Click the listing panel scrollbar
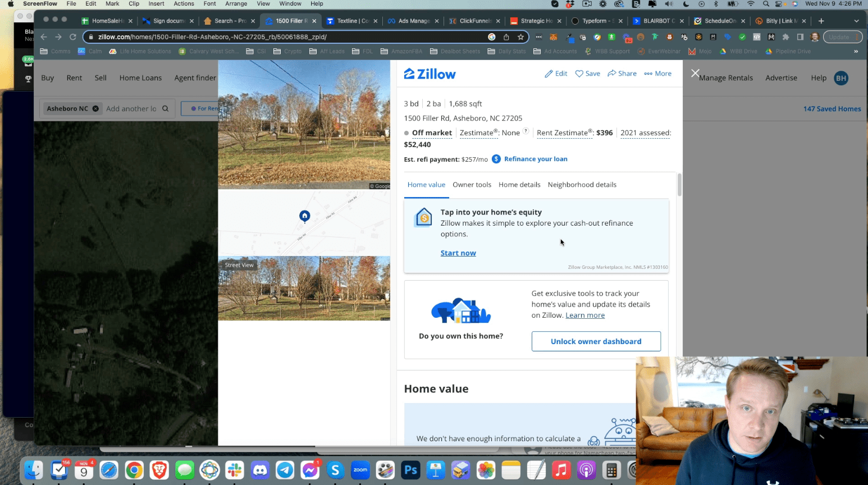Viewport: 868px width, 485px height. [x=679, y=185]
